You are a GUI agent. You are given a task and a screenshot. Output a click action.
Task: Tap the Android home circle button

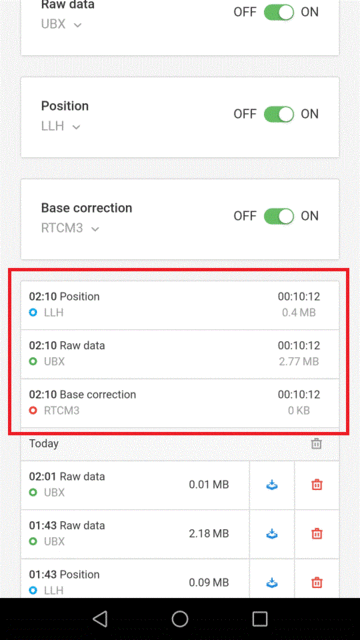pos(180,619)
